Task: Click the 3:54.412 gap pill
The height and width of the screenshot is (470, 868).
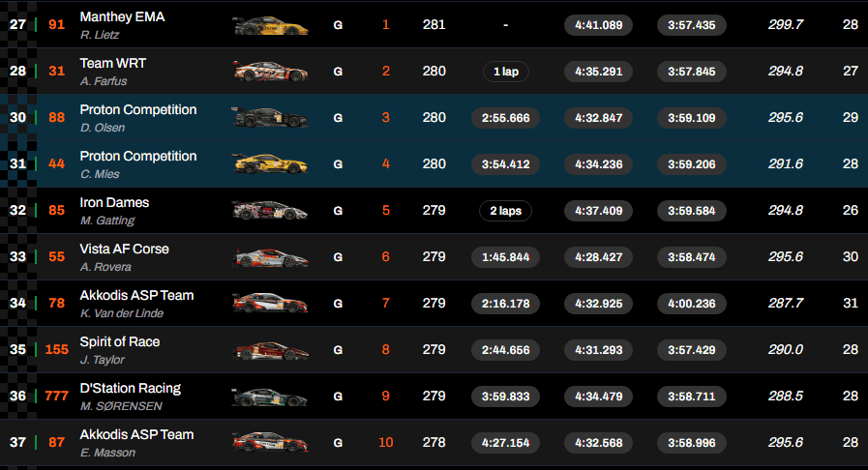Action: coord(505,164)
